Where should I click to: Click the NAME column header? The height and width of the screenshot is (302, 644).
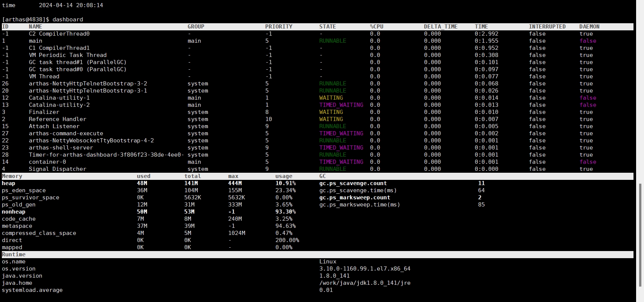tap(36, 27)
